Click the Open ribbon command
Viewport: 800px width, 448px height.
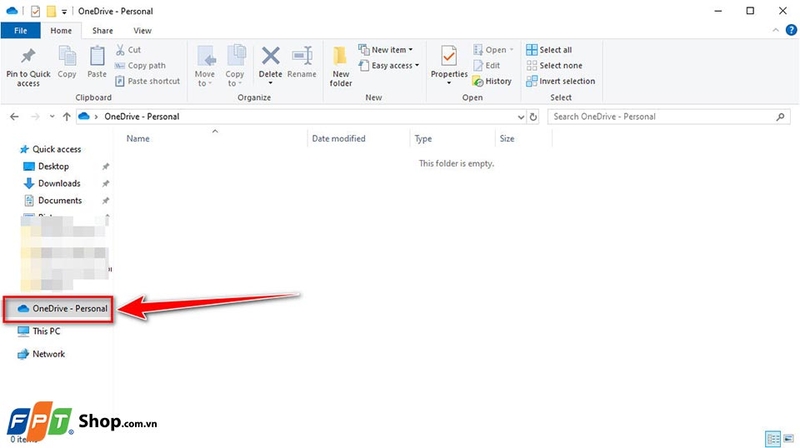coord(493,49)
